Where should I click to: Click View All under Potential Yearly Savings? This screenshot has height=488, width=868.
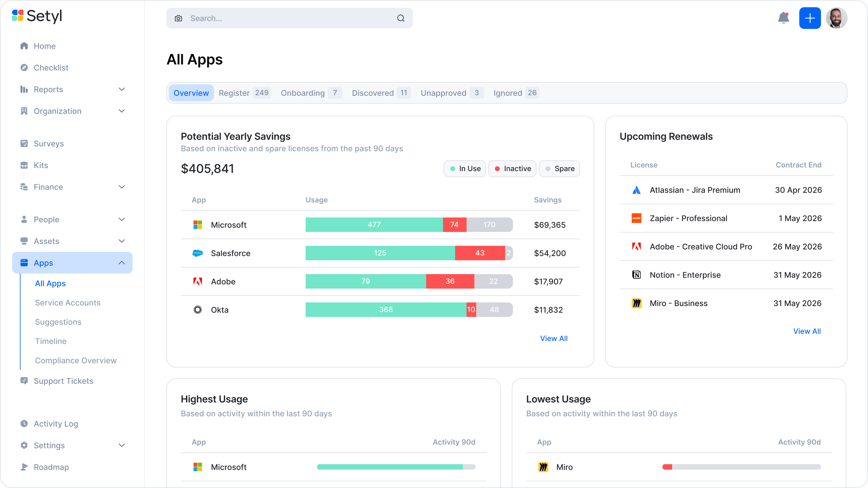(x=554, y=339)
